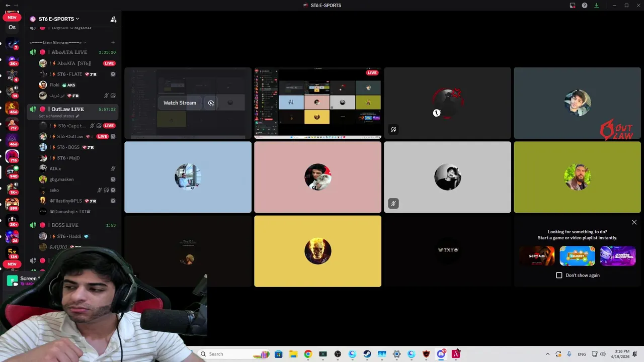Click the Watch Stream button
Image resolution: width=644 pixels, height=362 pixels.
click(180, 103)
